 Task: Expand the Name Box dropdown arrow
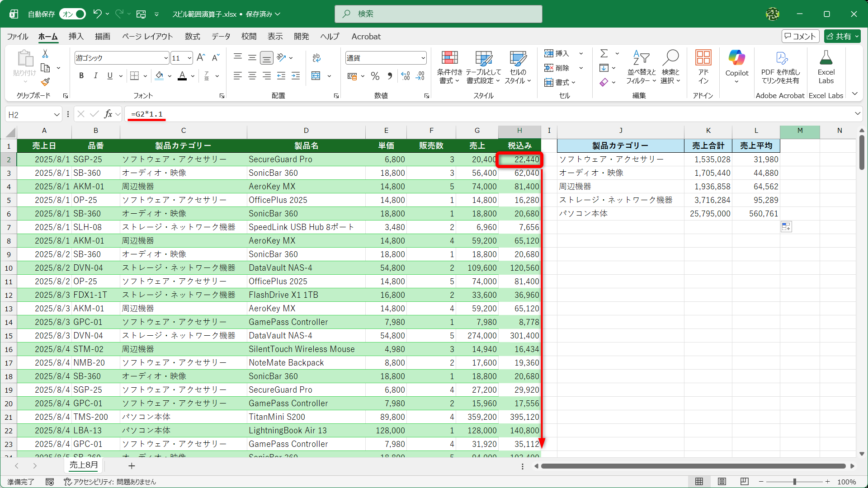57,115
